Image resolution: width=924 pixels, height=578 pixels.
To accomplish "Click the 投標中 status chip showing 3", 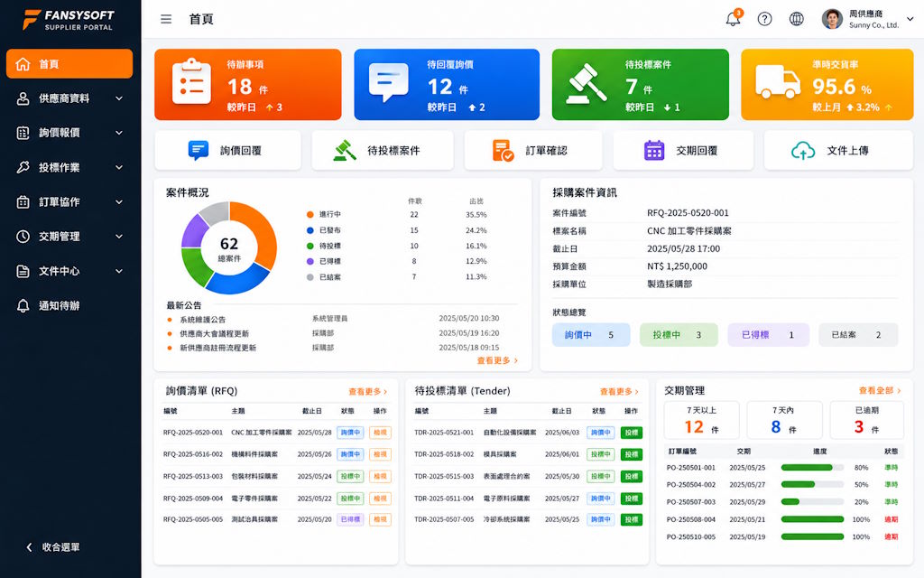I will coord(679,335).
